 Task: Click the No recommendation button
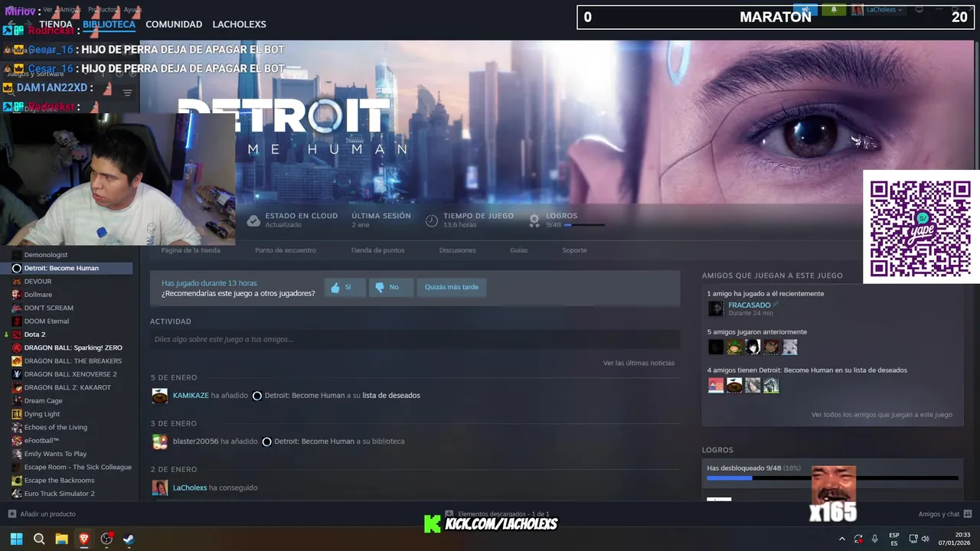(x=391, y=288)
